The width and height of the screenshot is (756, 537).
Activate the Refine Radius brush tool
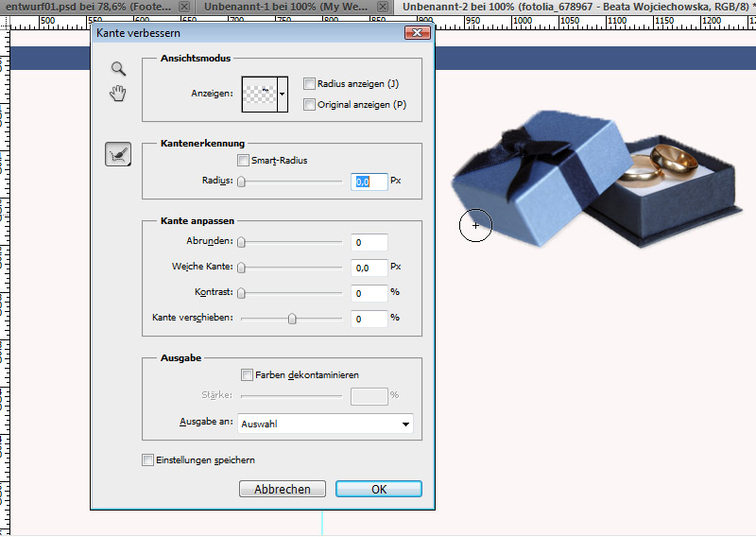click(x=118, y=154)
